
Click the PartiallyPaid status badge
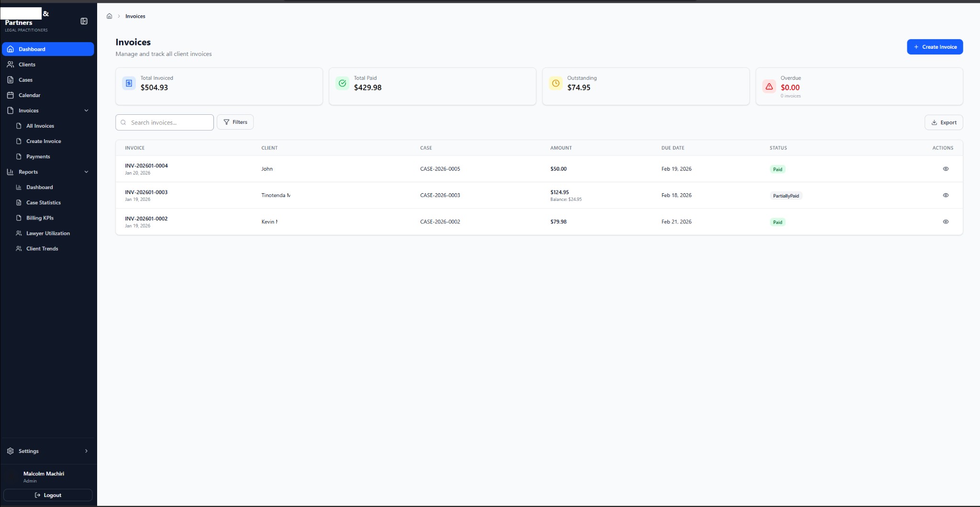point(785,196)
